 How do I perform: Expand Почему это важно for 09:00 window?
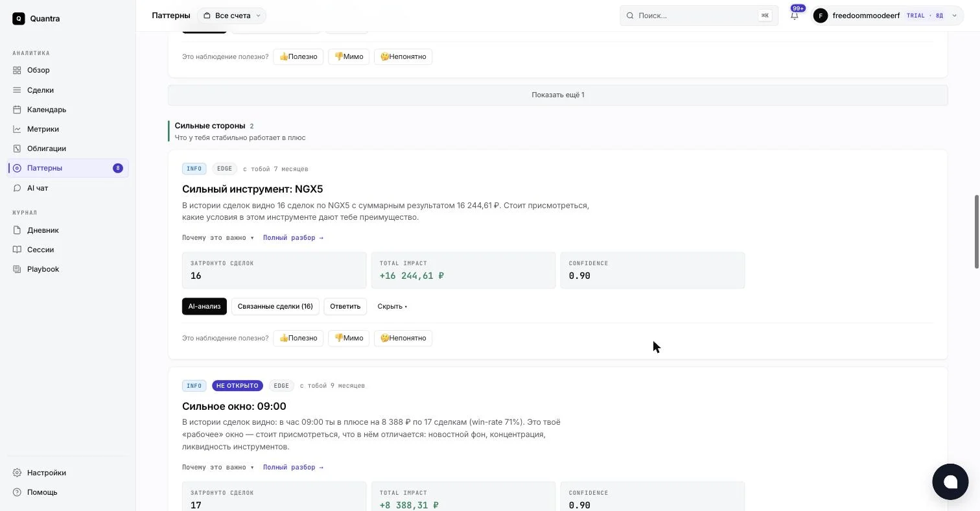[218, 468]
